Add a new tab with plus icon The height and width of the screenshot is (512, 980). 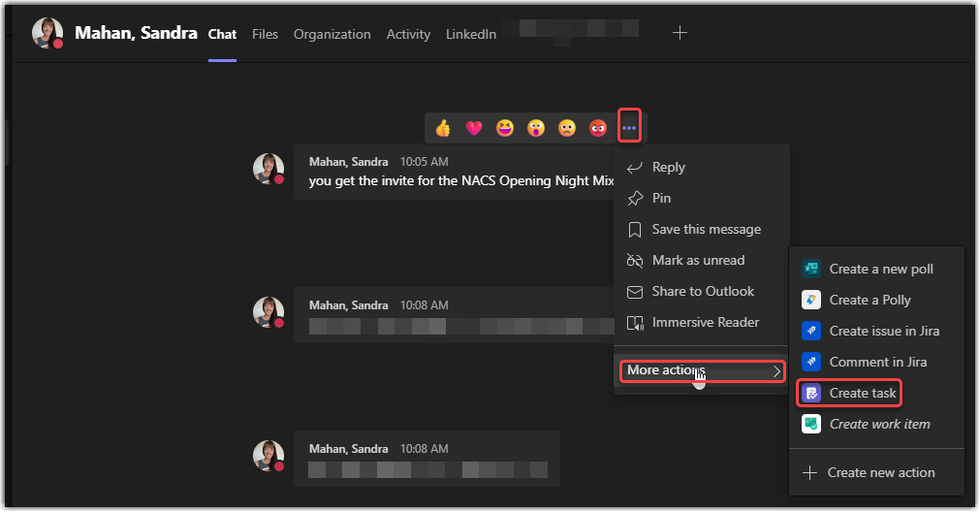pyautogui.click(x=680, y=33)
